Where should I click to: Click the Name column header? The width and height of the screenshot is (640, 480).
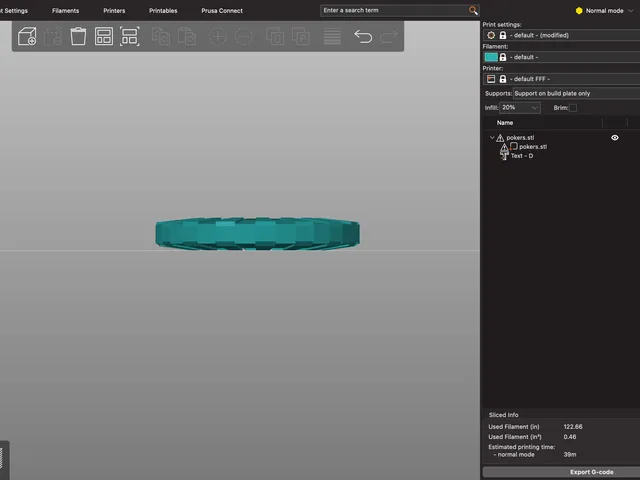click(505, 123)
